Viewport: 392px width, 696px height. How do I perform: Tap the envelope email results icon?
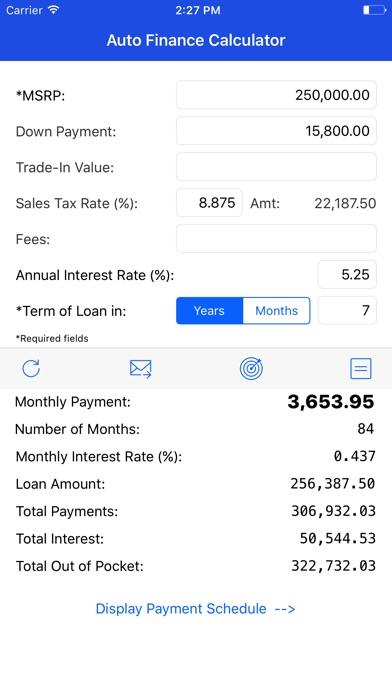141,368
